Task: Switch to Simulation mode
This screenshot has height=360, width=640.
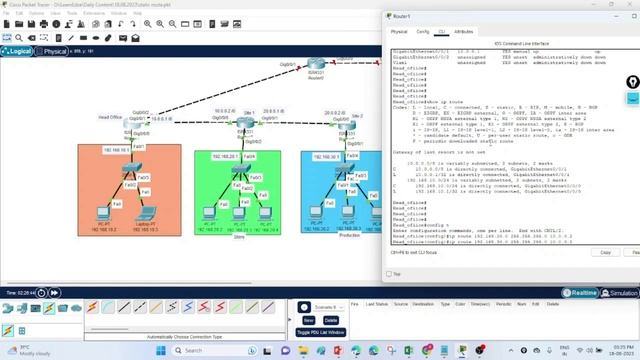Action: point(620,293)
